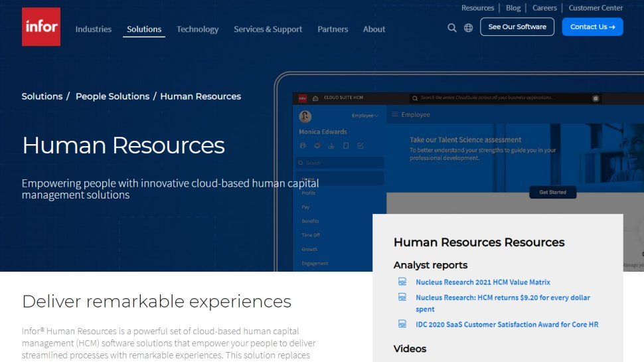This screenshot has width=644, height=362.
Task: Click PDF icon beside IDC 2020 SaaS award
Action: coord(402,323)
